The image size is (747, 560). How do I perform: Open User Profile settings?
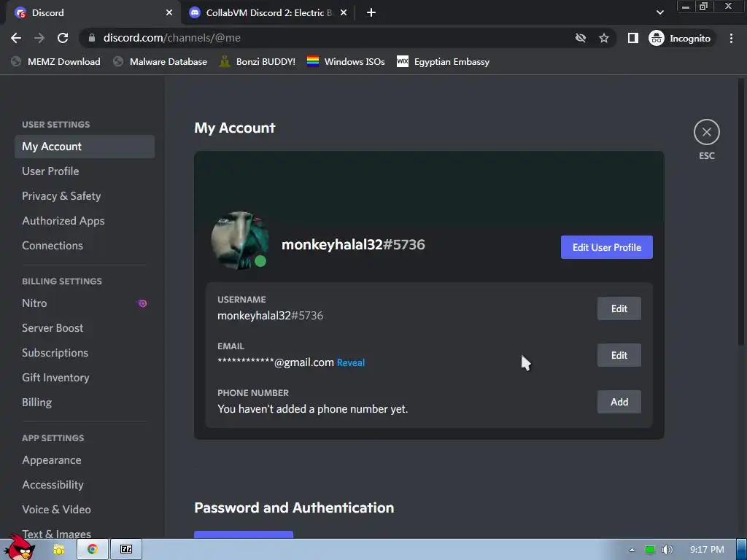(x=85, y=171)
